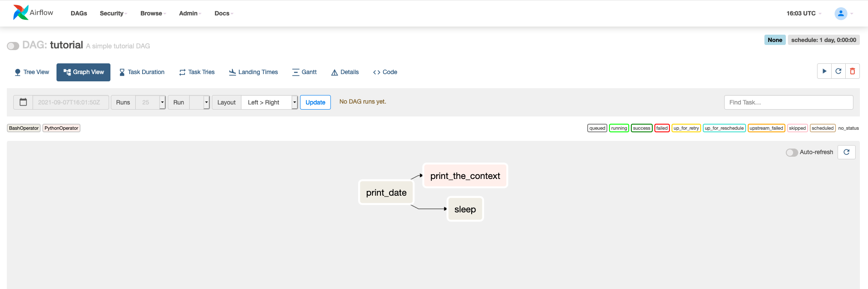Switch to the Tree View tab
Image resolution: width=868 pixels, height=289 pixels.
32,72
